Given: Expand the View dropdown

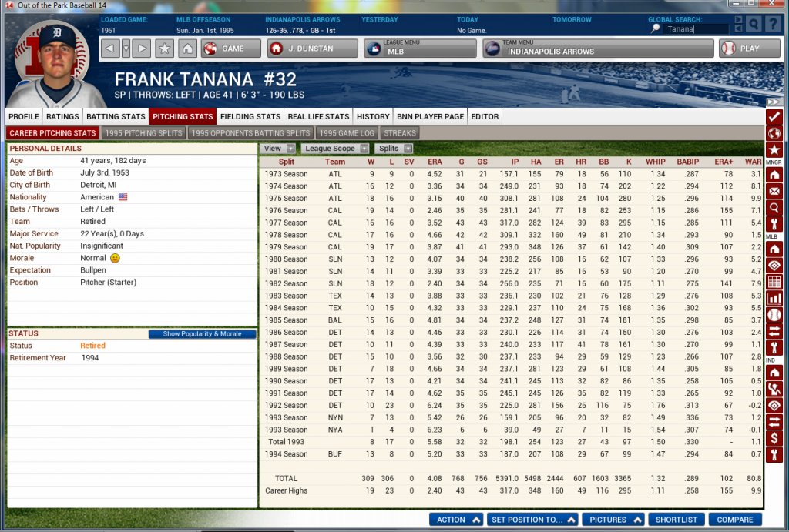Looking at the screenshot, I should tap(277, 149).
